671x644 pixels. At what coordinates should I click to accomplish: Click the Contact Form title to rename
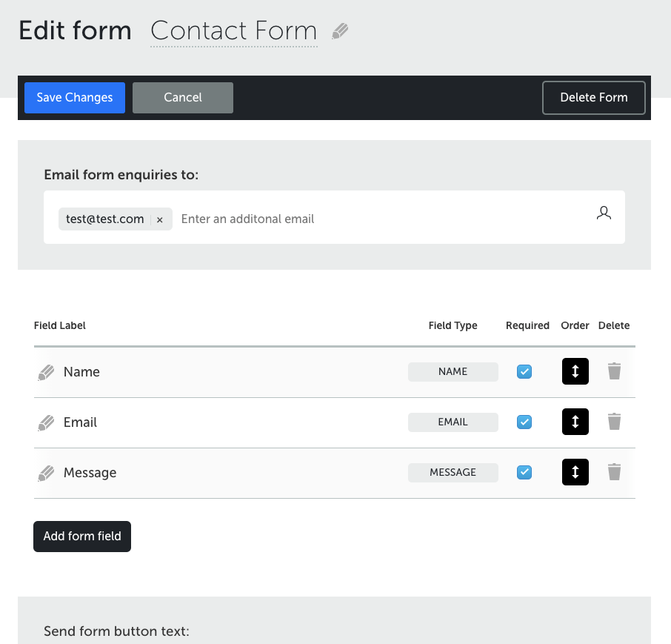point(233,31)
